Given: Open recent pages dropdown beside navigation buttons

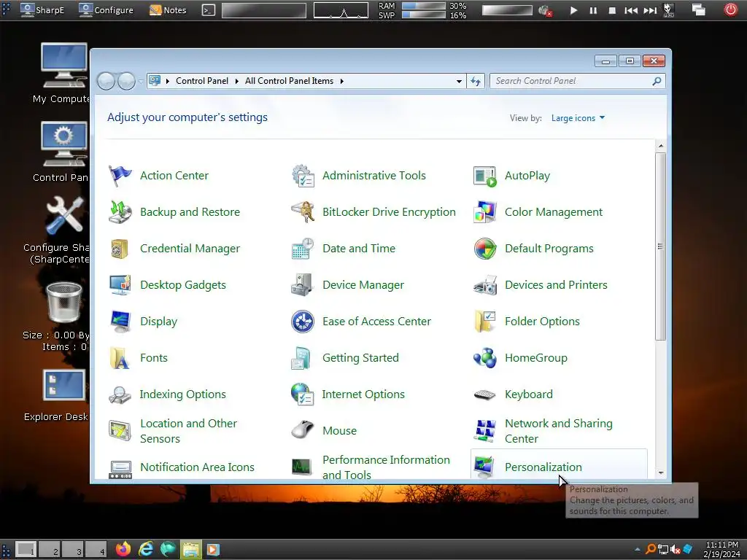Looking at the screenshot, I should coord(141,82).
